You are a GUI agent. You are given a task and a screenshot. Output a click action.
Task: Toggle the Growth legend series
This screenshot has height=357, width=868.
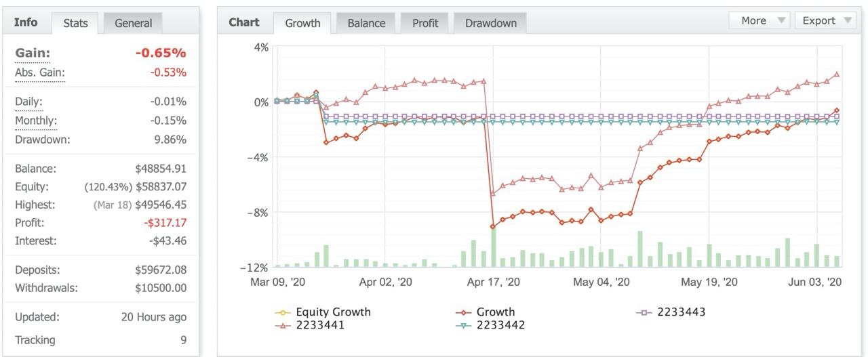[486, 312]
